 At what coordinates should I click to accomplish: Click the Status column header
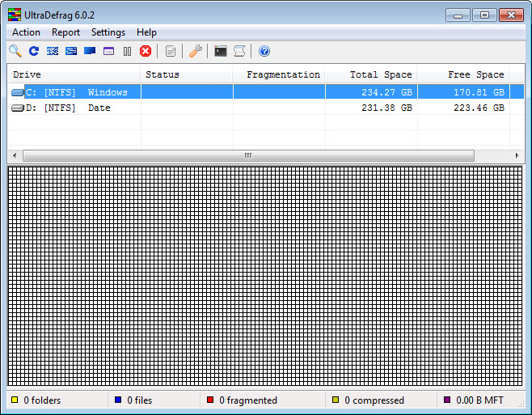point(187,74)
